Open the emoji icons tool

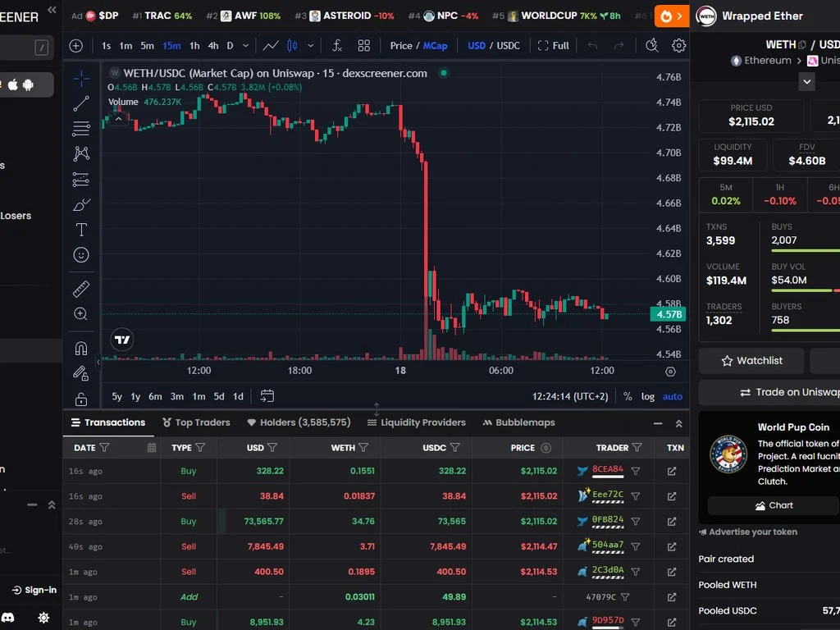(81, 255)
